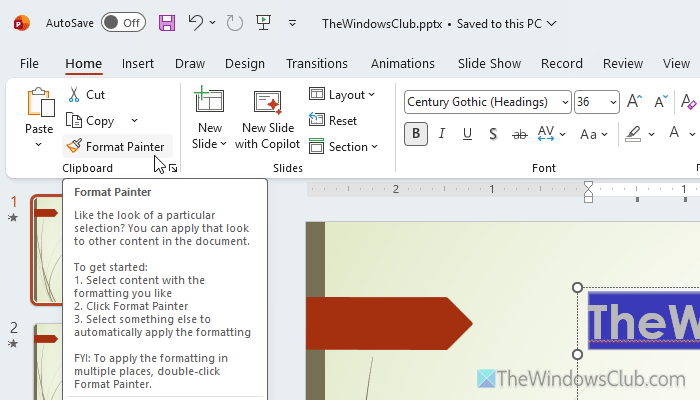Reset the slide formatting
Image resolution: width=700 pixels, height=400 pixels.
pos(333,121)
